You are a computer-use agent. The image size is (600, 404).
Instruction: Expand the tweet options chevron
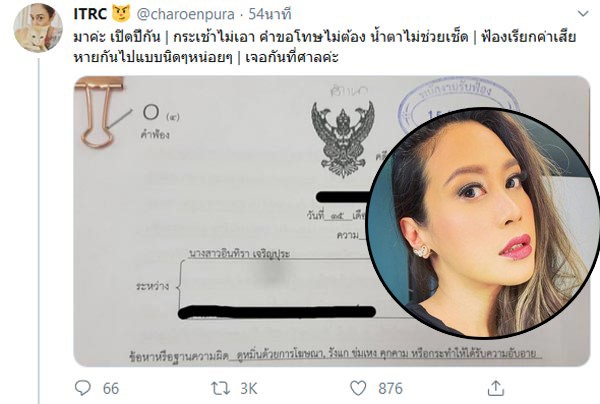(x=583, y=14)
